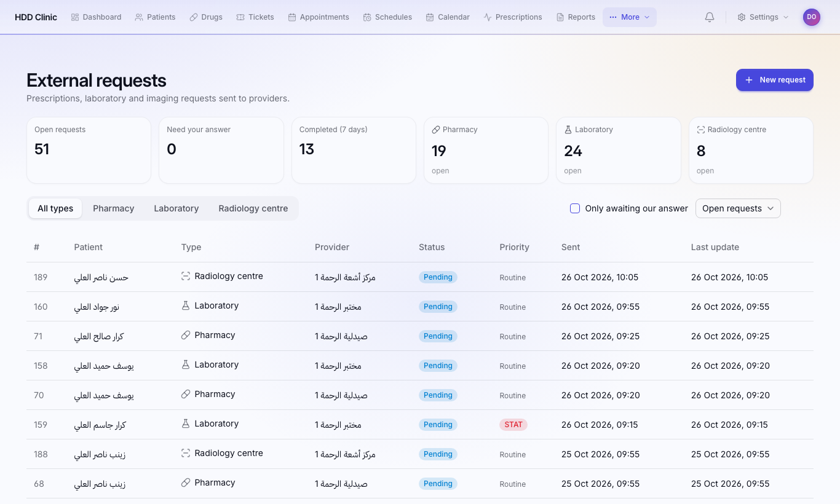Click the STAT priority badge on row 159
Image resolution: width=840 pixels, height=504 pixels.
click(513, 425)
